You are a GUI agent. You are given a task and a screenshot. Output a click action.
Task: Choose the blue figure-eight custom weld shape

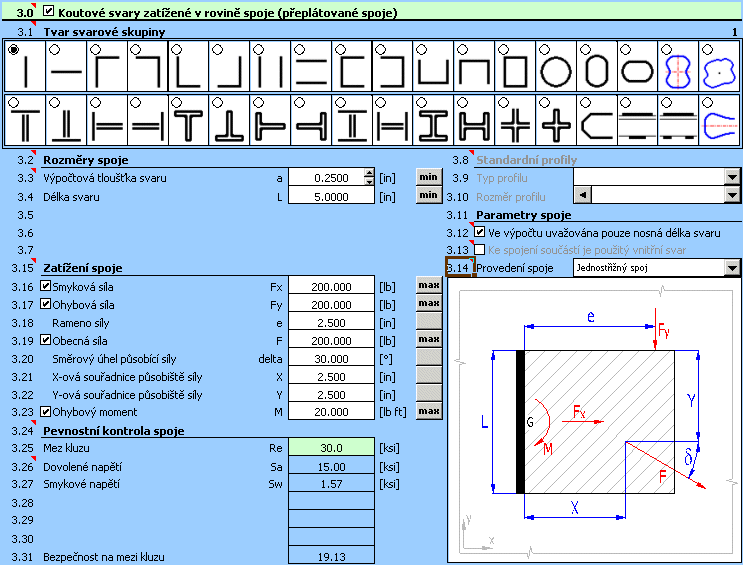[x=666, y=49]
